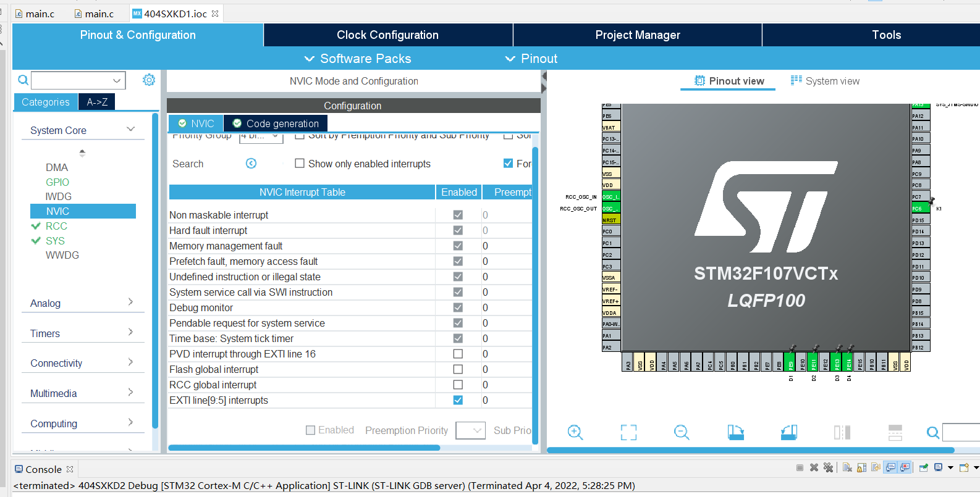Screen dimensions: 980x497
Task: Switch to Clock Configuration tab
Action: pos(388,35)
